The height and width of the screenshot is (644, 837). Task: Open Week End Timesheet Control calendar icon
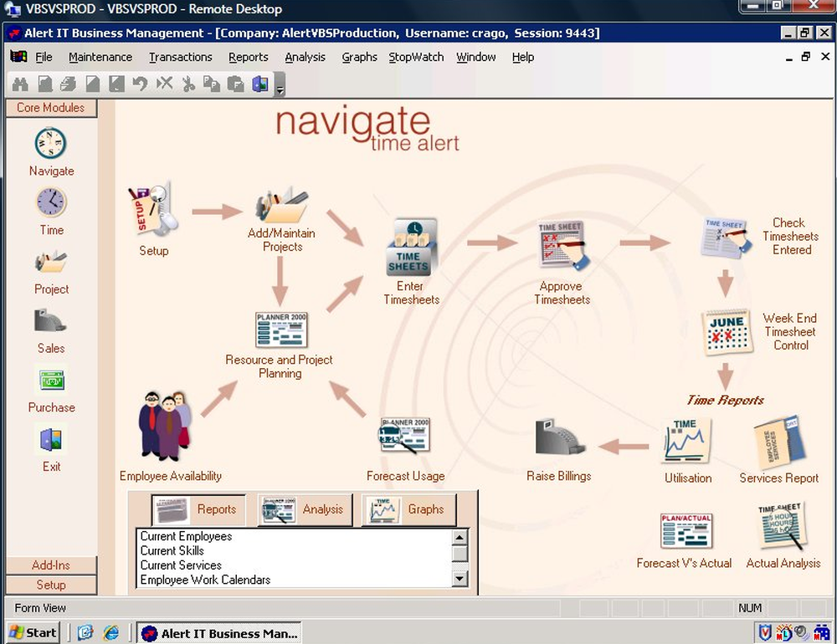tap(726, 332)
